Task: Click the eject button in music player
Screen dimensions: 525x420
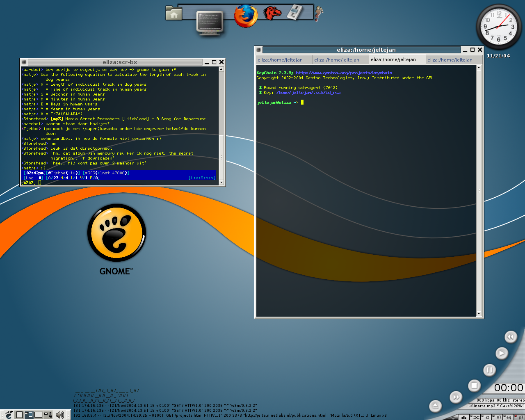Action: (x=435, y=406)
